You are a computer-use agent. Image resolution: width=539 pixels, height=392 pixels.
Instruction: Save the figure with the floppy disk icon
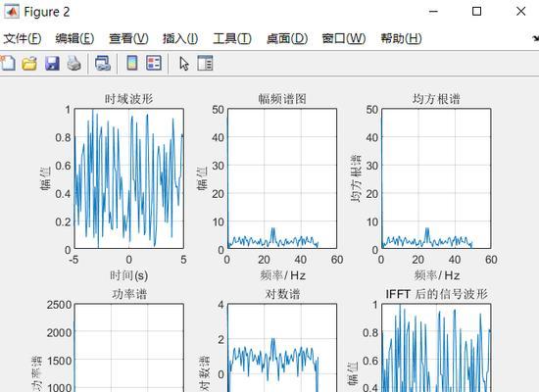point(52,64)
